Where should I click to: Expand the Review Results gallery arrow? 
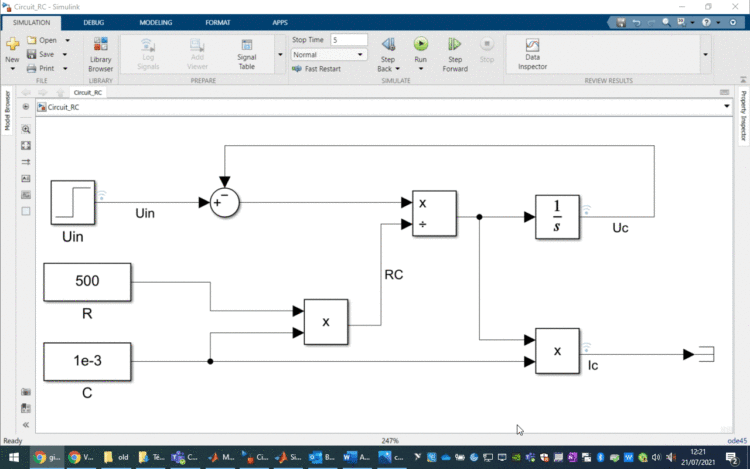coord(706,55)
